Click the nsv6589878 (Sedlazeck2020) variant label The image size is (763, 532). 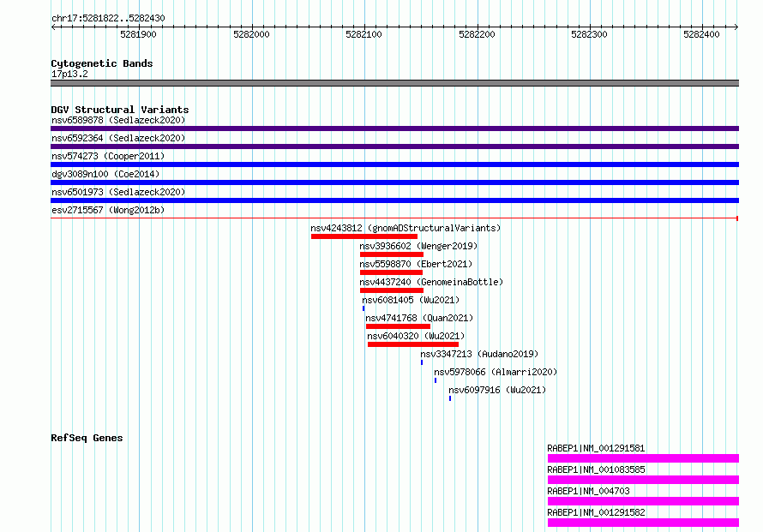[118, 120]
